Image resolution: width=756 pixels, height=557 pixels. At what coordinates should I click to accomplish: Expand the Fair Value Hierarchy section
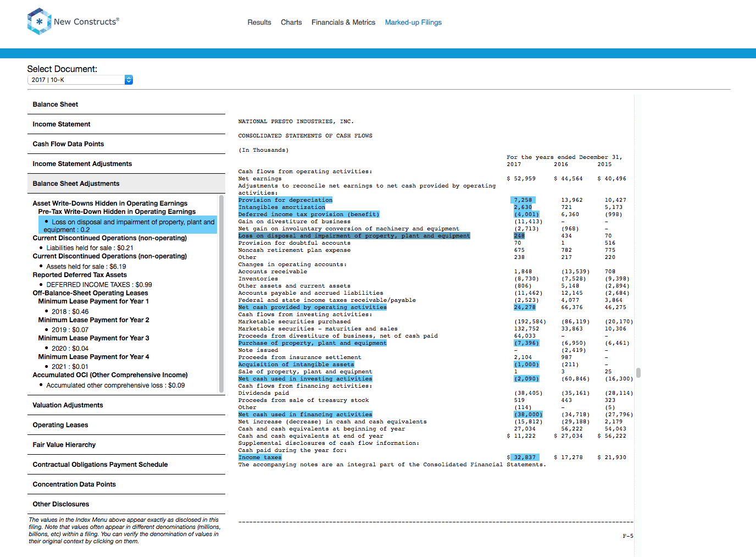[x=126, y=445]
